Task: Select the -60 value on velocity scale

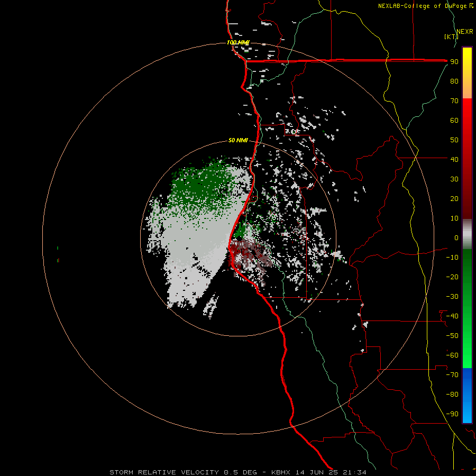Action: pos(452,355)
